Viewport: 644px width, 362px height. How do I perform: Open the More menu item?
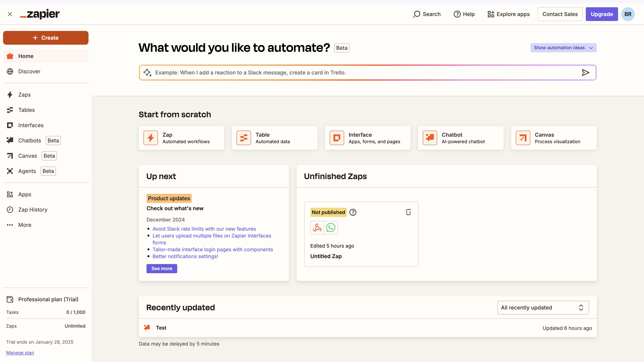click(x=46, y=225)
